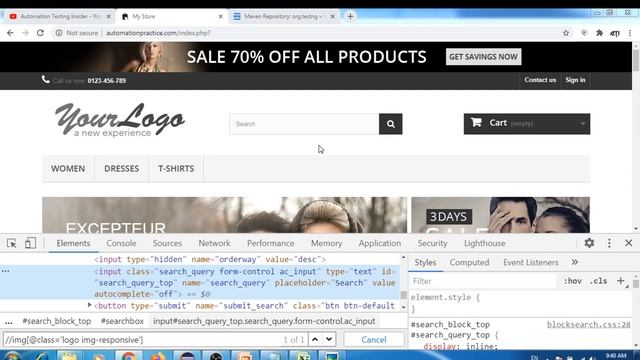Viewport: 640px width, 360px height.
Task: Open the Security tab
Action: [432, 243]
